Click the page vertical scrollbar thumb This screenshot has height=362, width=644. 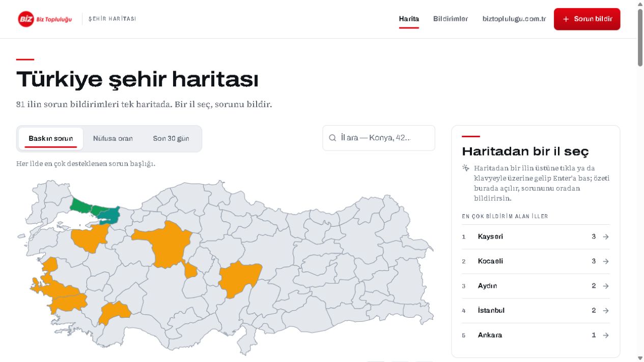pos(640,37)
